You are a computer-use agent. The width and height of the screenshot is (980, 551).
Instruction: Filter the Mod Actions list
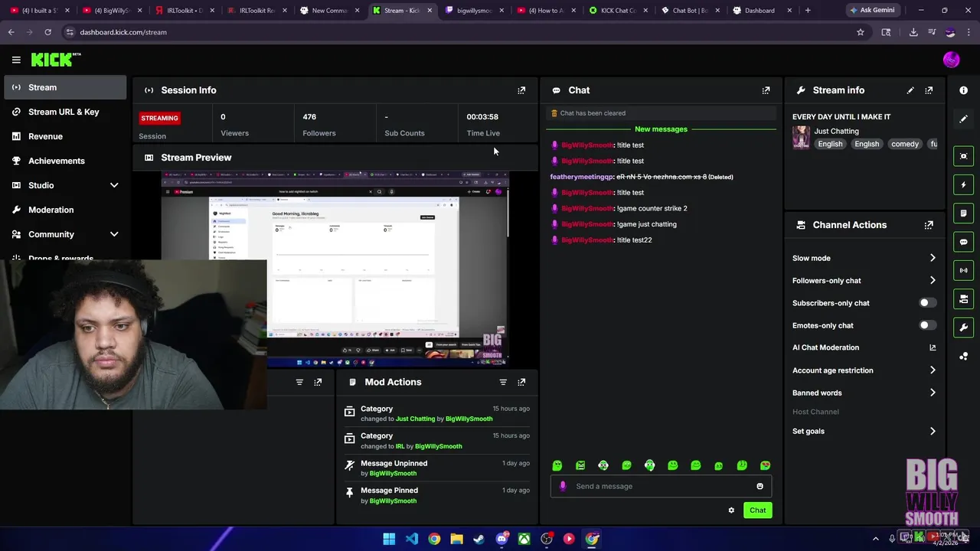coord(503,382)
